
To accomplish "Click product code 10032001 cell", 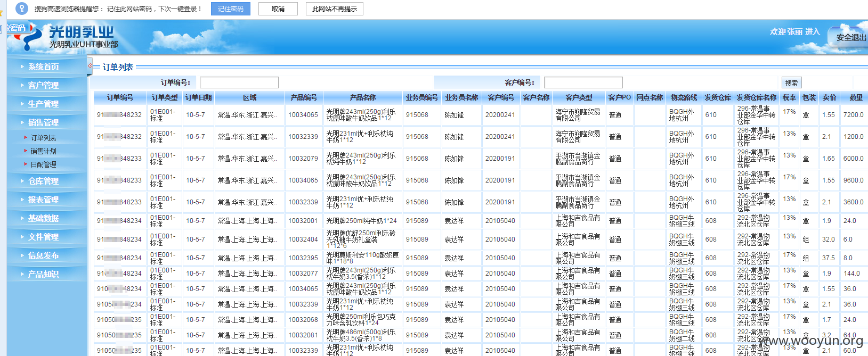I will [303, 221].
